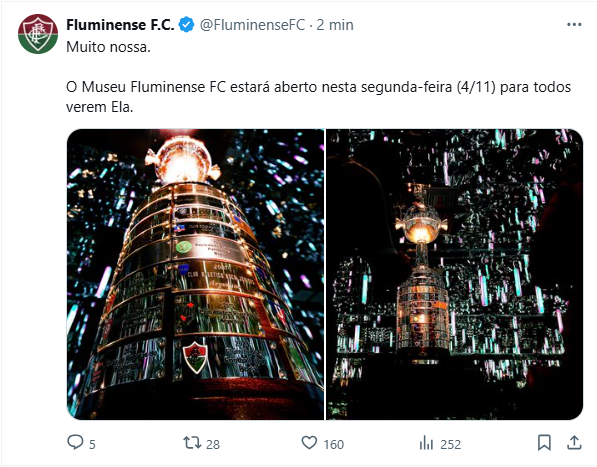Image resolution: width=597 pixels, height=467 pixels.
Task: Open the right trophy museum photo
Action: point(455,274)
